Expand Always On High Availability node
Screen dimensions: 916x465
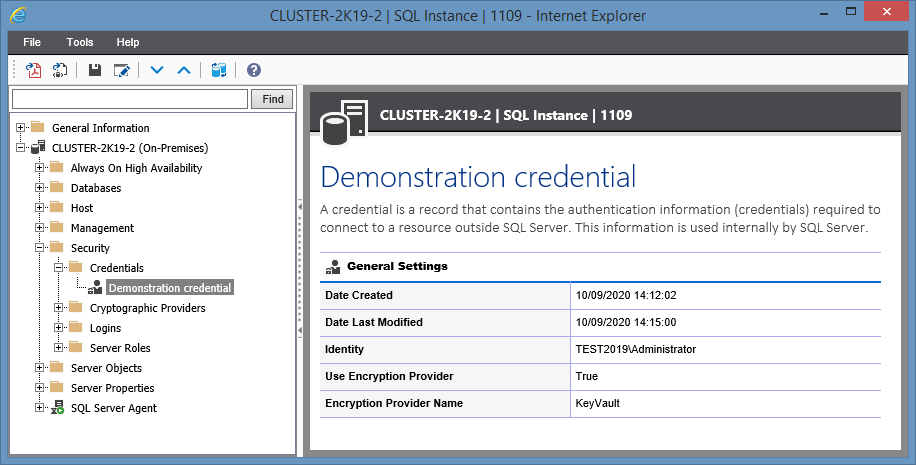[39, 168]
